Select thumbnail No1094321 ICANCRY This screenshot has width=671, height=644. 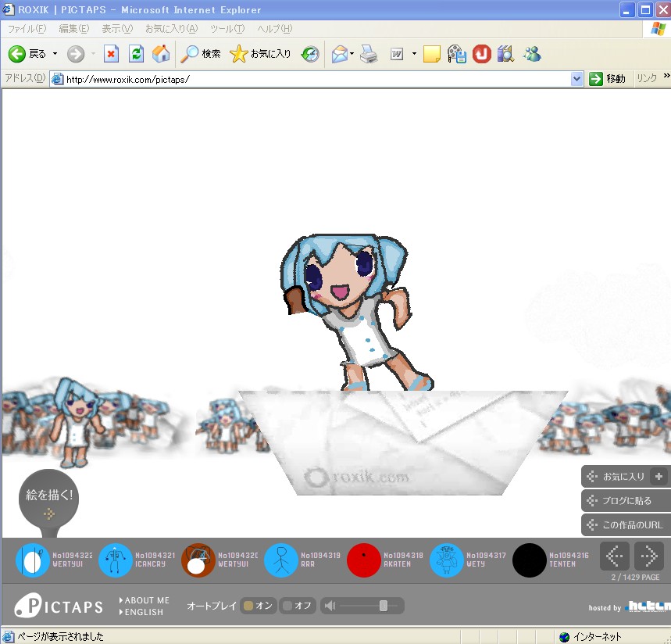click(115, 560)
